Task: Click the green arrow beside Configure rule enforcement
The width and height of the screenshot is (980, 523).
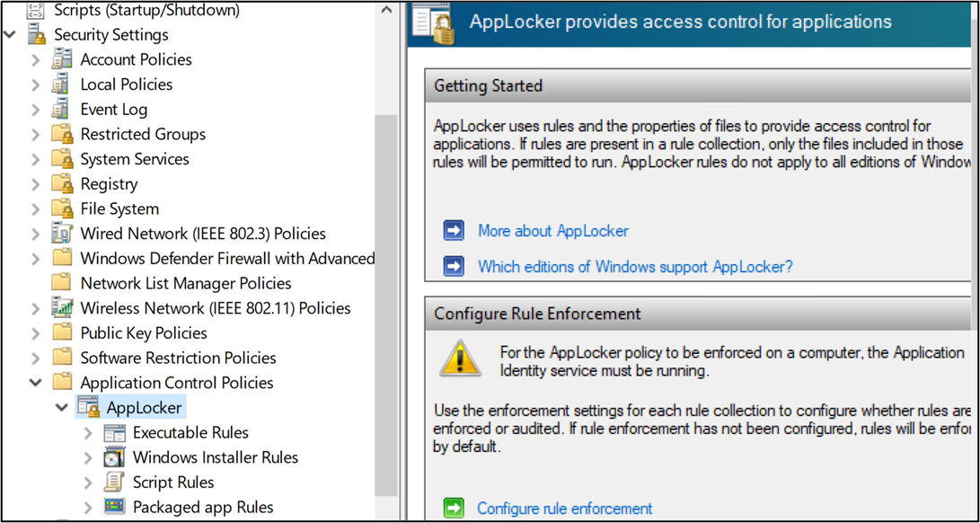Action: click(x=454, y=508)
